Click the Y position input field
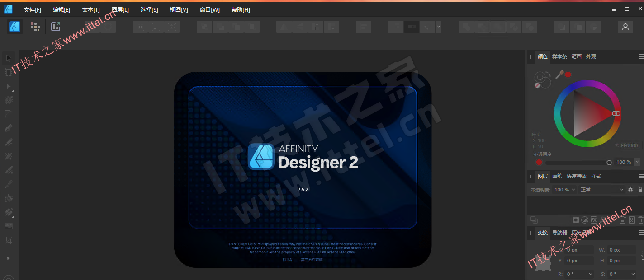 (579, 261)
